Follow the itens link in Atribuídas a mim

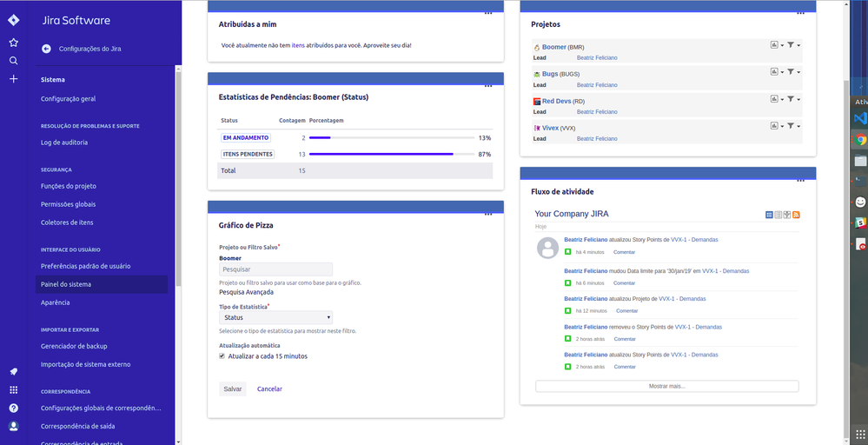(298, 45)
